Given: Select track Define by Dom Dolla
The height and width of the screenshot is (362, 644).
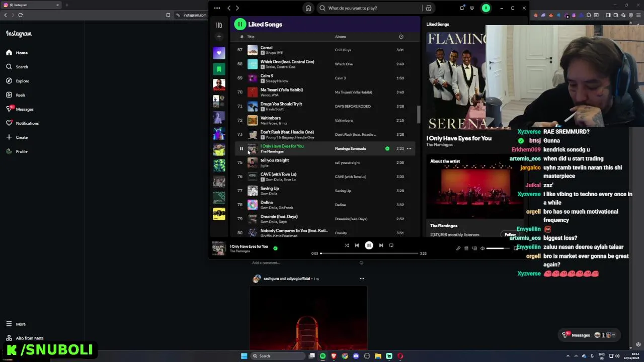Looking at the screenshot, I should (x=325, y=205).
